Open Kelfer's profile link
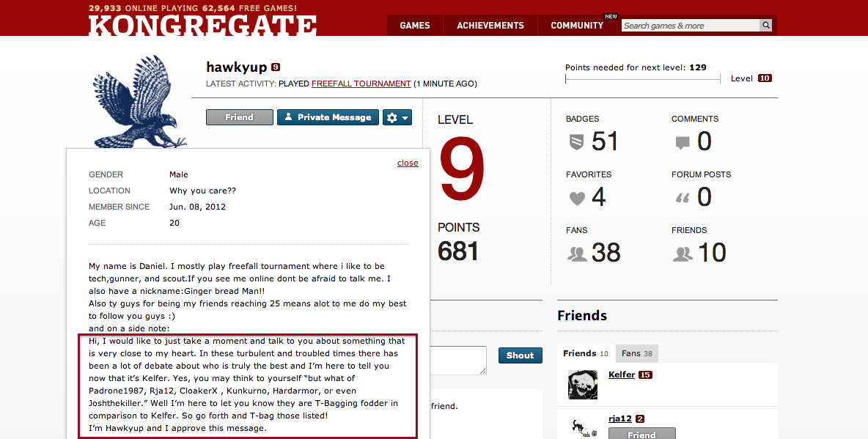The height and width of the screenshot is (439, 868). [622, 375]
